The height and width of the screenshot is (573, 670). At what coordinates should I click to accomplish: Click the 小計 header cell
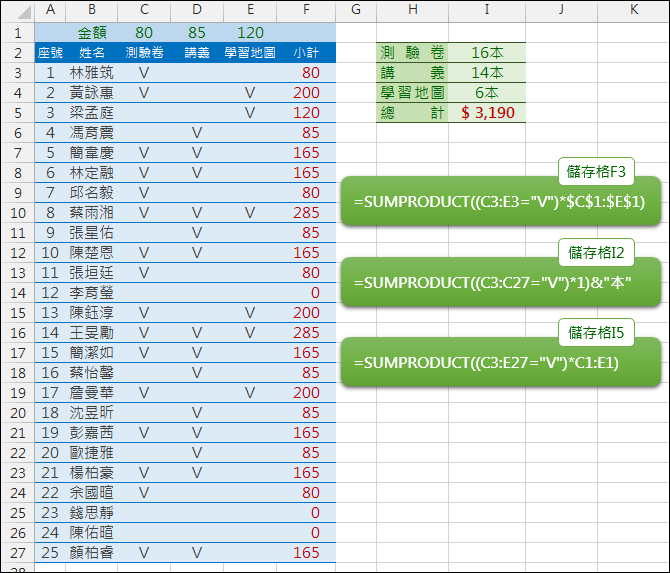[306, 53]
